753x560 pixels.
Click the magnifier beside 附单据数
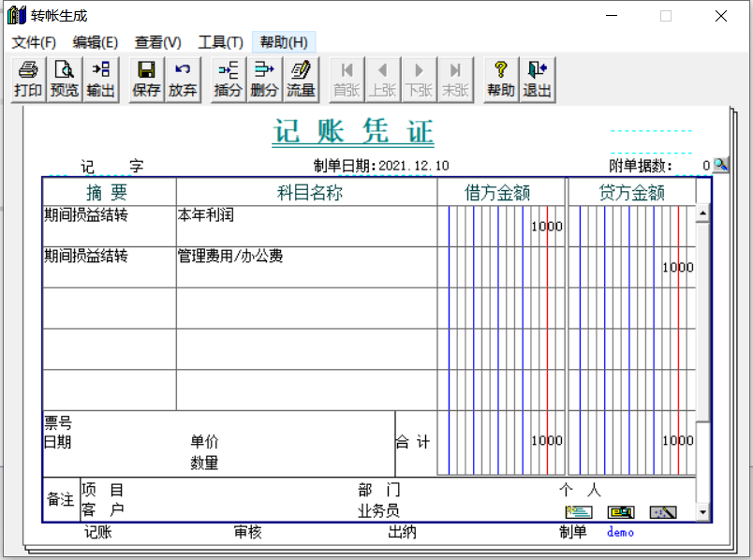pos(718,163)
